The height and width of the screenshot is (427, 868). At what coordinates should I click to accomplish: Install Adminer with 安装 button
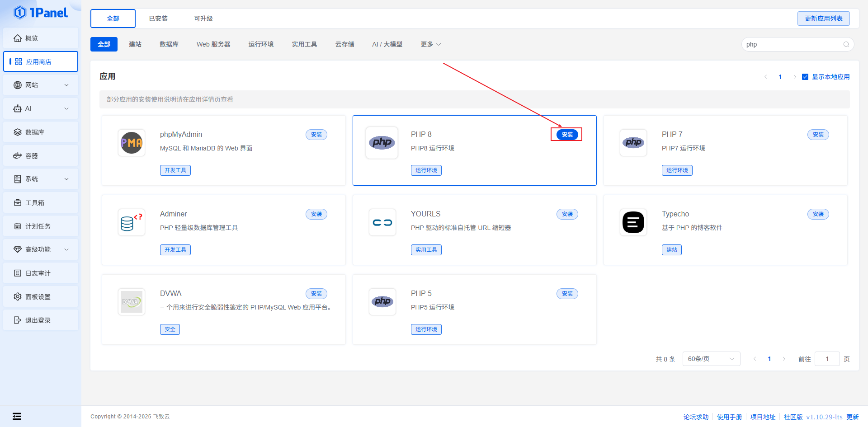[316, 214]
